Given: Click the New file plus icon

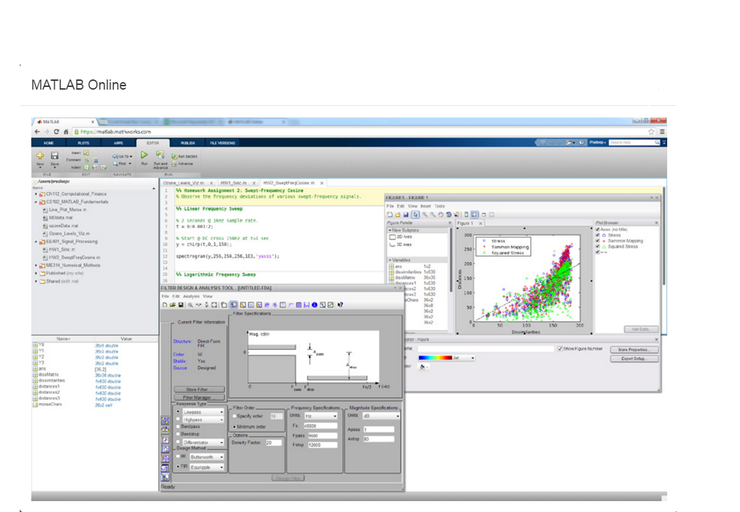Looking at the screenshot, I should (x=40, y=155).
